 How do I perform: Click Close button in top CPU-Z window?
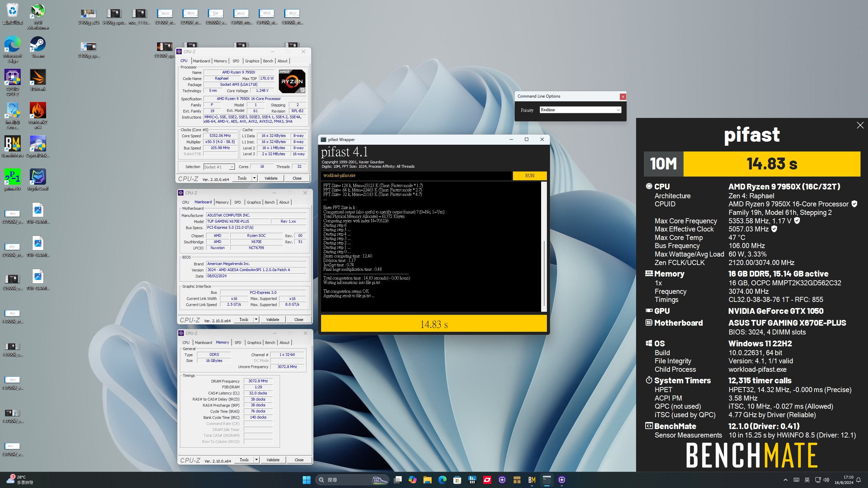click(x=297, y=178)
